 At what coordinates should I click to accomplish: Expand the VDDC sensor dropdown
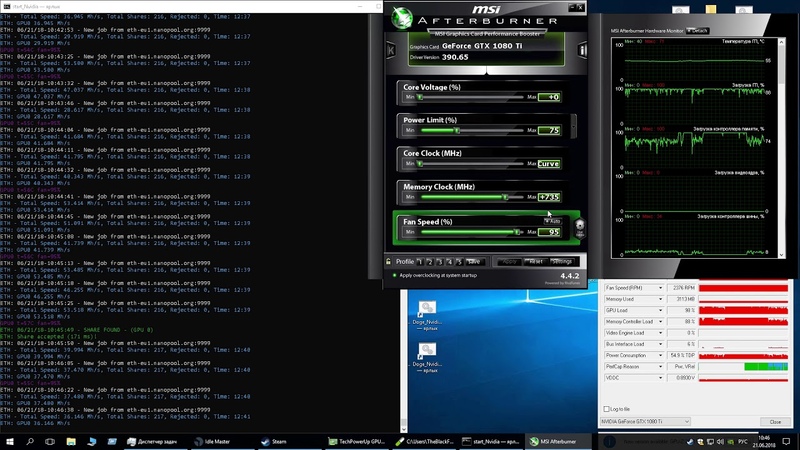click(660, 378)
